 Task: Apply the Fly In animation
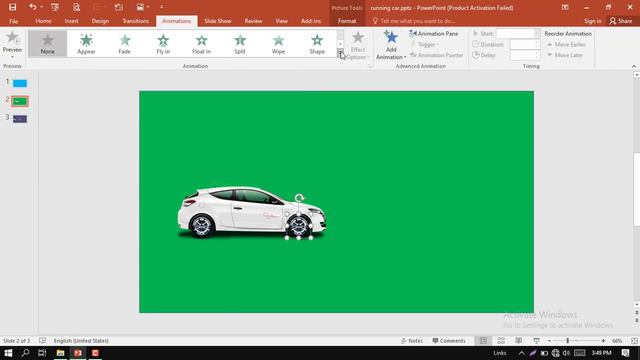[x=163, y=43]
